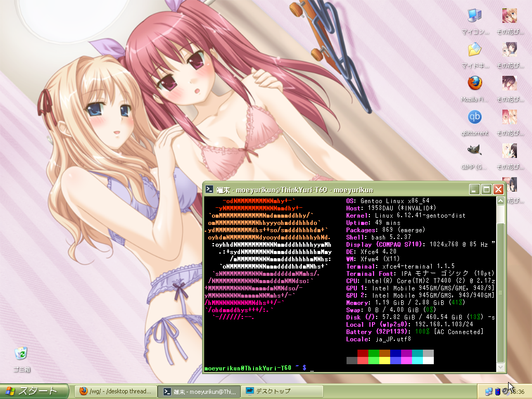Click the 'OS: Gentoo Linux x86_64' line
Screen dimensions: 532x399
pyautogui.click(x=388, y=201)
